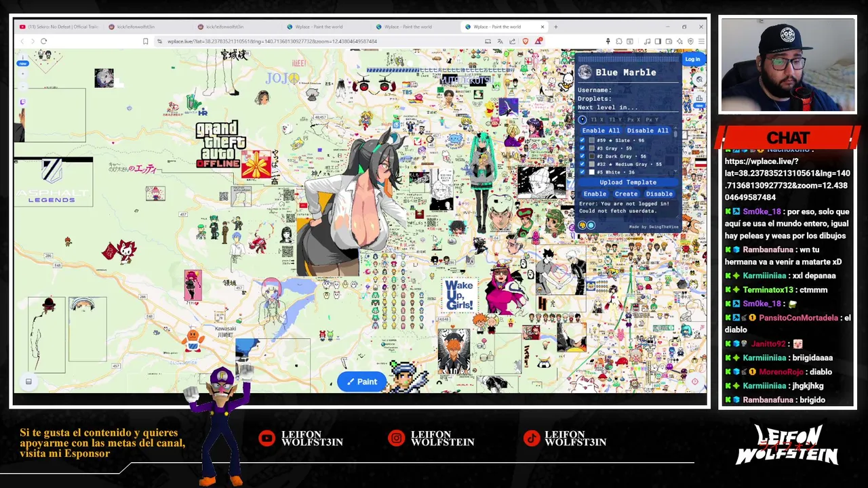This screenshot has width=868, height=488.
Task: Click chat username PansitoConMortadela
Action: tap(798, 318)
